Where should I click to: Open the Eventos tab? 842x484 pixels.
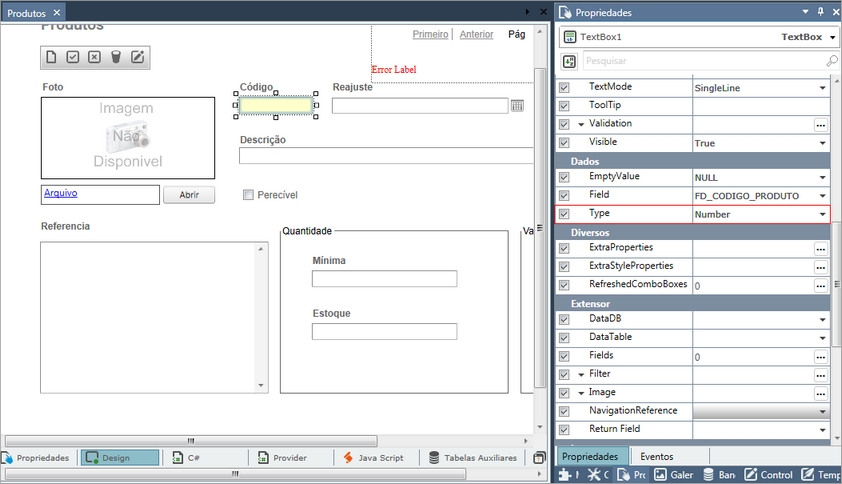click(656, 456)
